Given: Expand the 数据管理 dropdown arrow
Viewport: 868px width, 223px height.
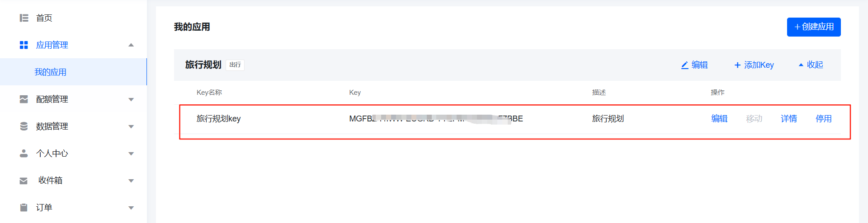Looking at the screenshot, I should (x=131, y=126).
